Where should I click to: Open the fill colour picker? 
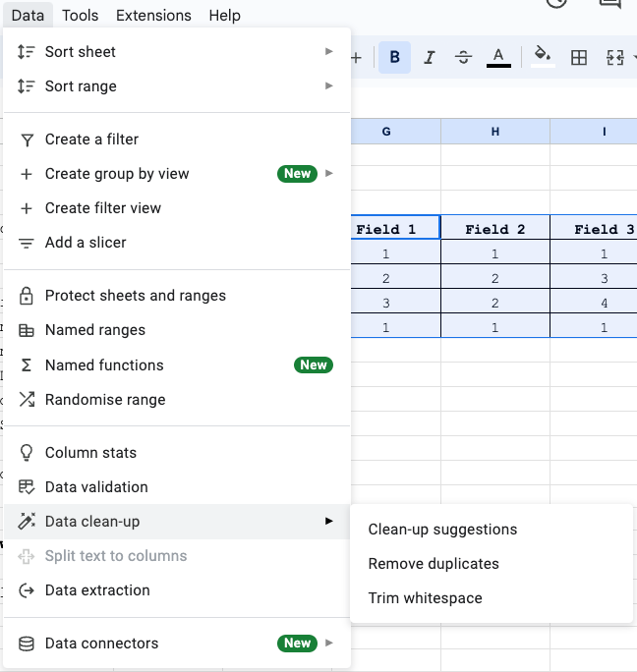(543, 57)
